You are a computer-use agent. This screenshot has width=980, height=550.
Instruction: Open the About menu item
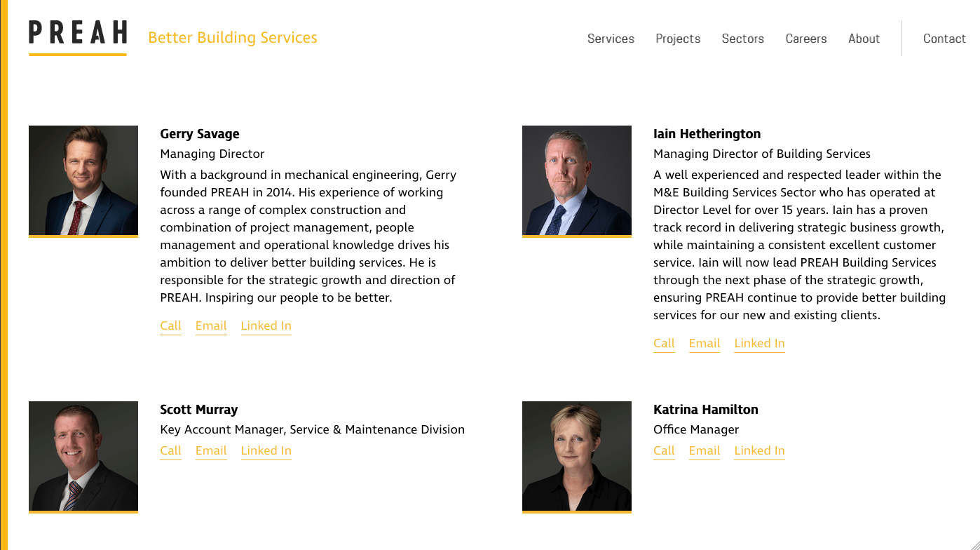click(864, 39)
